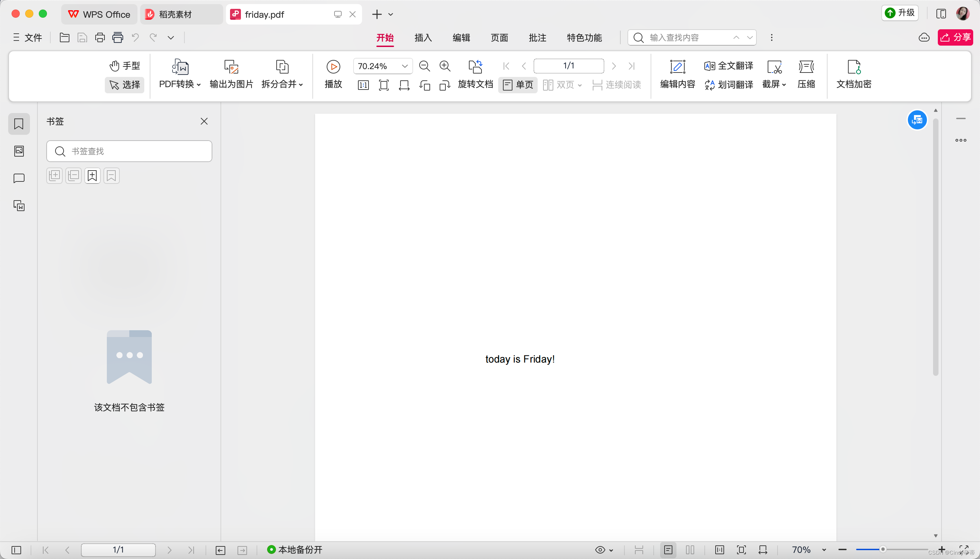Click the status bar zoom slider
Screen dimensions: 980x559
tap(883, 549)
